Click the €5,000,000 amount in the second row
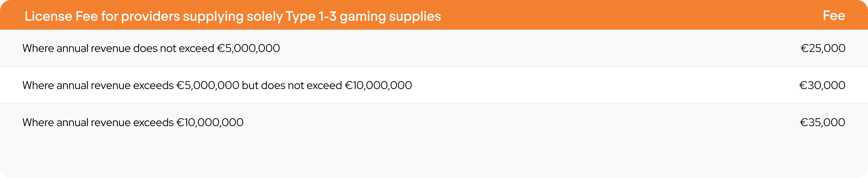The width and height of the screenshot is (868, 178). point(208,85)
